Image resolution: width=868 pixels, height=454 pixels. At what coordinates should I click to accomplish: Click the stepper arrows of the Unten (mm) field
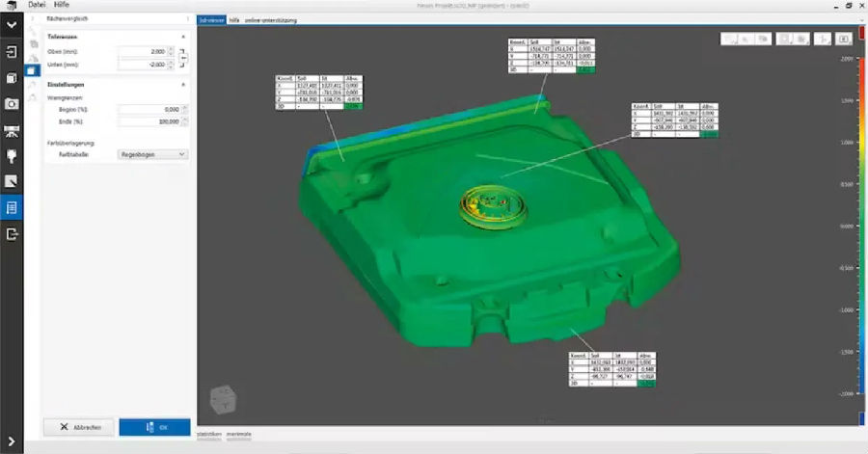171,65
